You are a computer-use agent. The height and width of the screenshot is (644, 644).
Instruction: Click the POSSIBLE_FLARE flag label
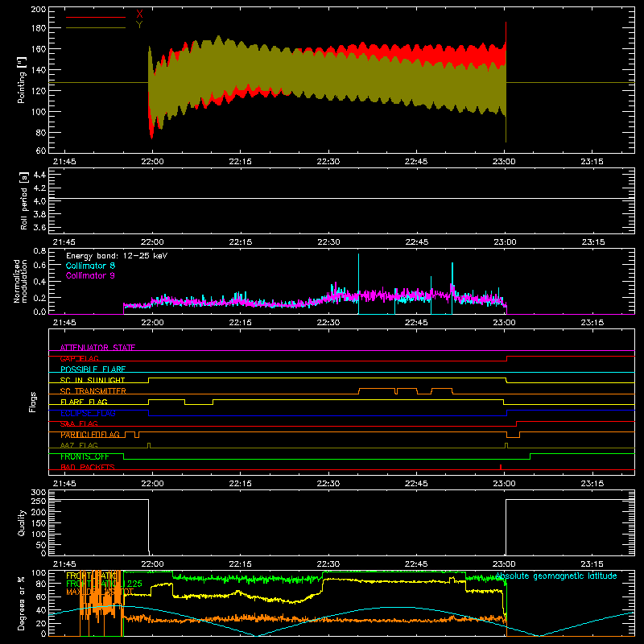pyautogui.click(x=93, y=369)
